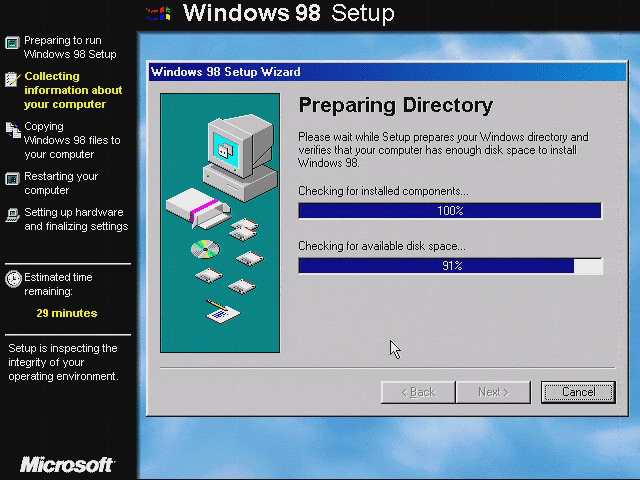Click the Please wait while Setup prepares paragraph
The width and height of the screenshot is (640, 480).
[443, 150]
